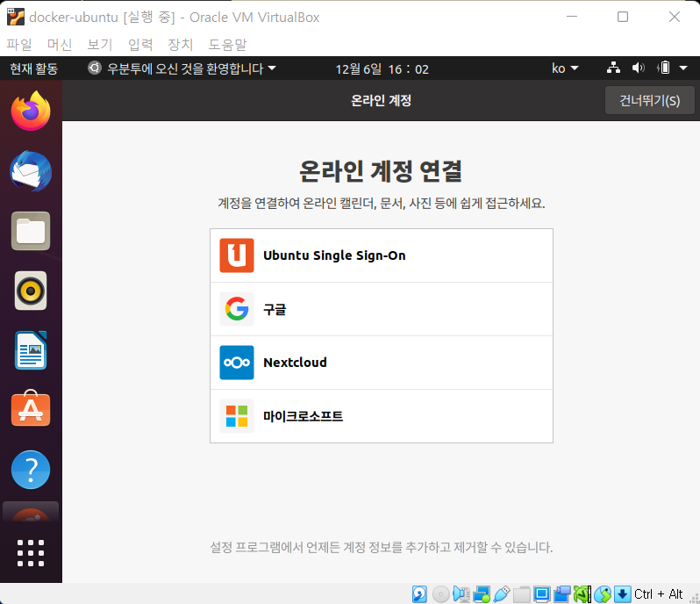700x604 pixels.
Task: Click the green CPU chip icon in VirtualBox status bar
Action: point(582,594)
